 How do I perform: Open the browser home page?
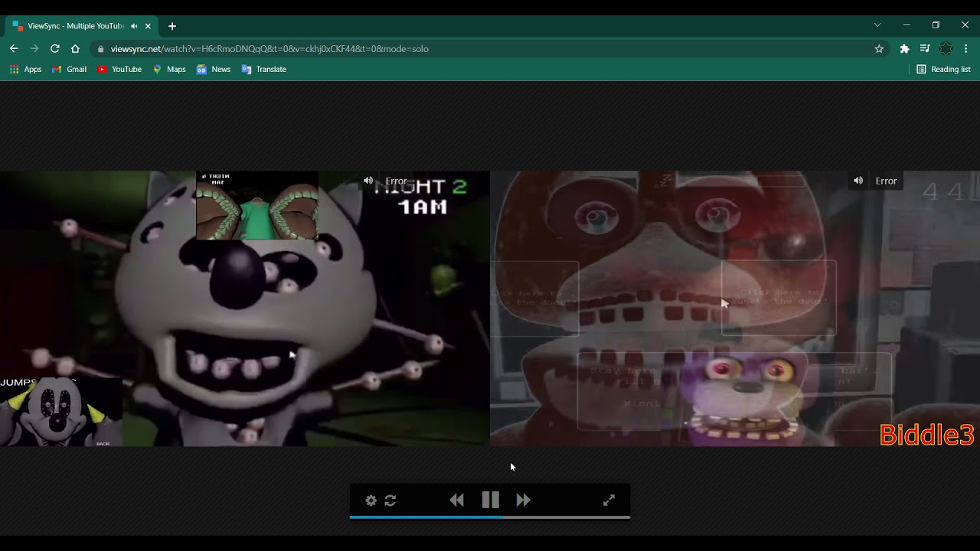pyautogui.click(x=75, y=48)
